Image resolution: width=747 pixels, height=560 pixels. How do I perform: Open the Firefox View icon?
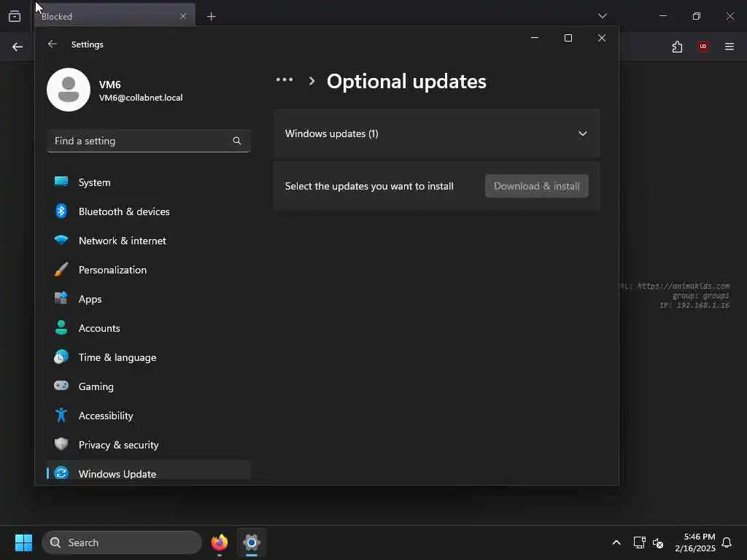click(15, 16)
